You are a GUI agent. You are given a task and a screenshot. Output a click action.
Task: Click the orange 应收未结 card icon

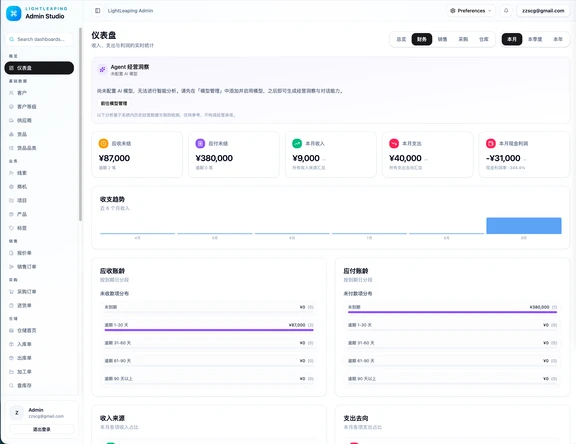[x=104, y=143]
